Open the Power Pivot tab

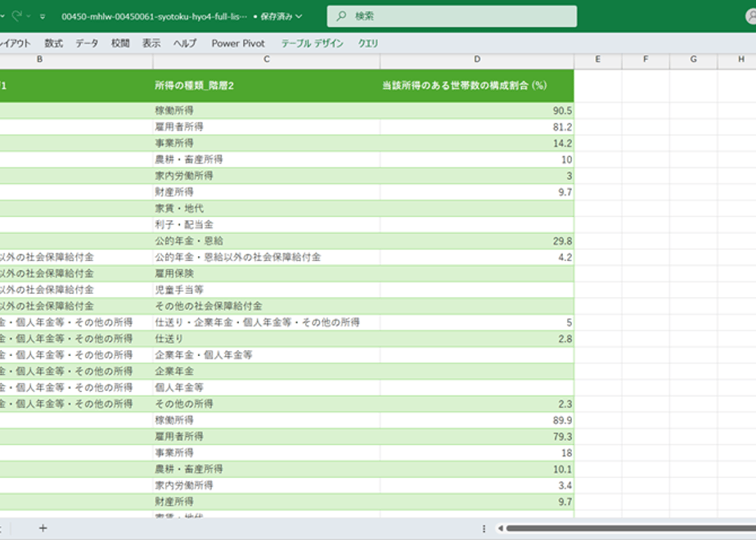[238, 43]
